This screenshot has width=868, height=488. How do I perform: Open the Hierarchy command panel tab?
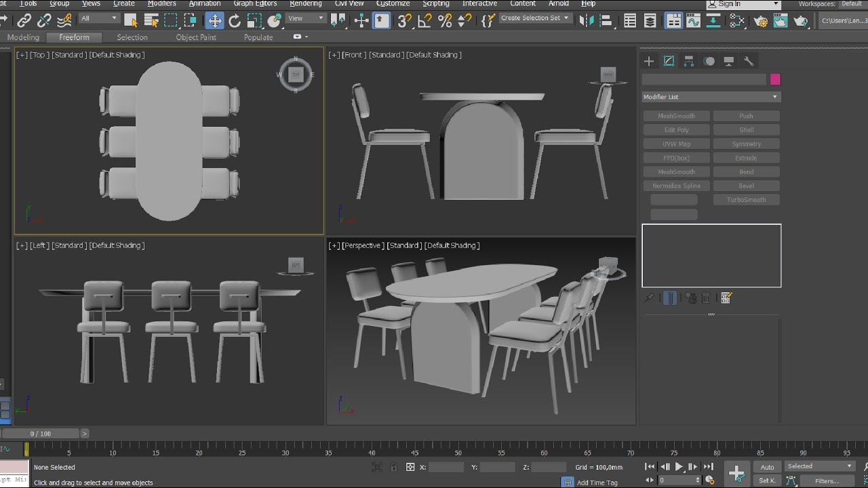tap(689, 61)
